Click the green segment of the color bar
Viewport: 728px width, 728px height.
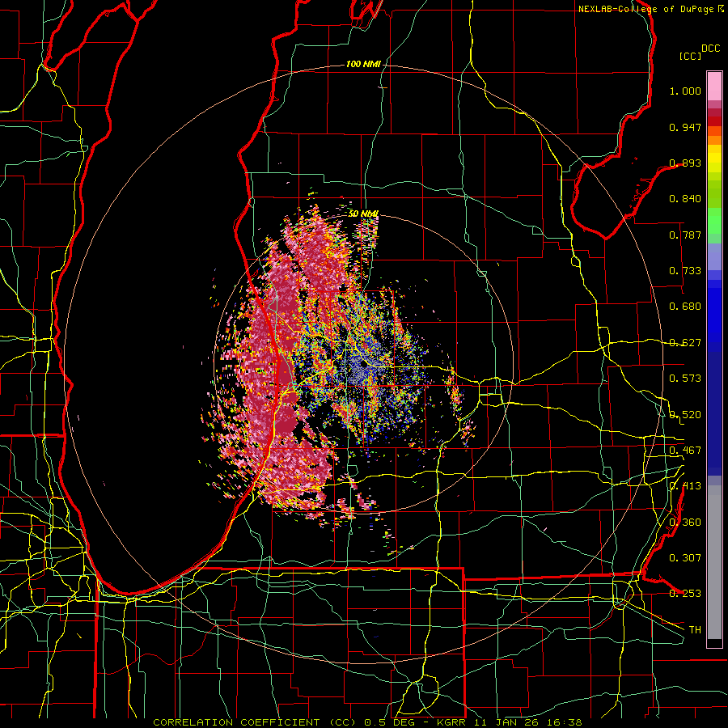tap(714, 221)
